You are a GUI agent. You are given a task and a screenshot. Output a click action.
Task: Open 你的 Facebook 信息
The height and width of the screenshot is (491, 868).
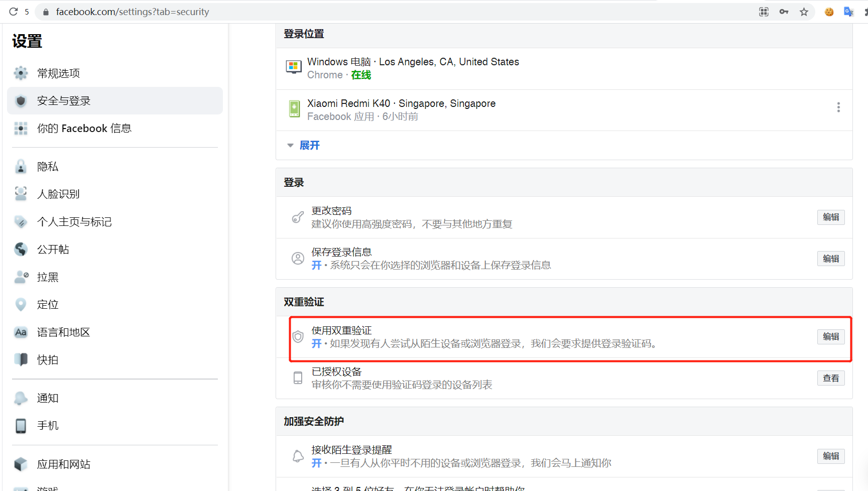(x=115, y=129)
